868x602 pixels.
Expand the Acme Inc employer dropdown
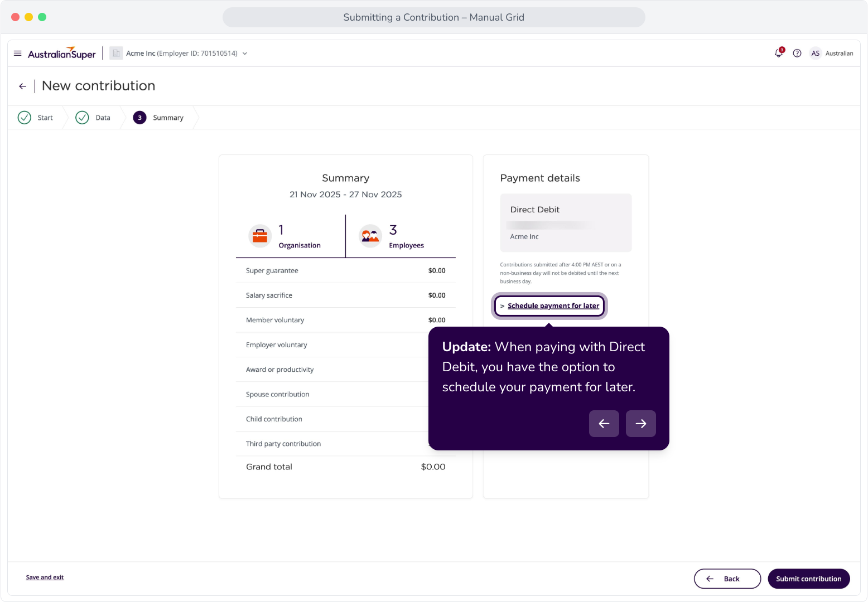(x=244, y=54)
